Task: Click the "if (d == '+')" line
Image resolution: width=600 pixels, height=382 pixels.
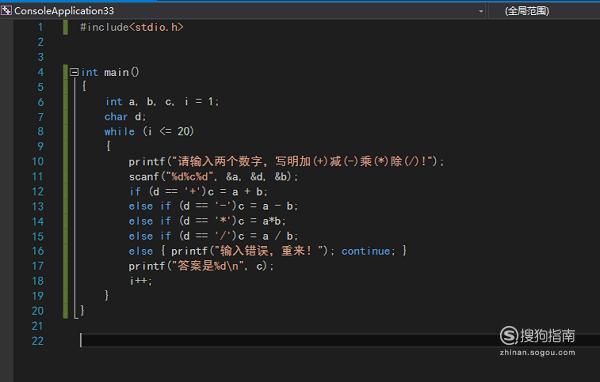Action: coord(198,191)
